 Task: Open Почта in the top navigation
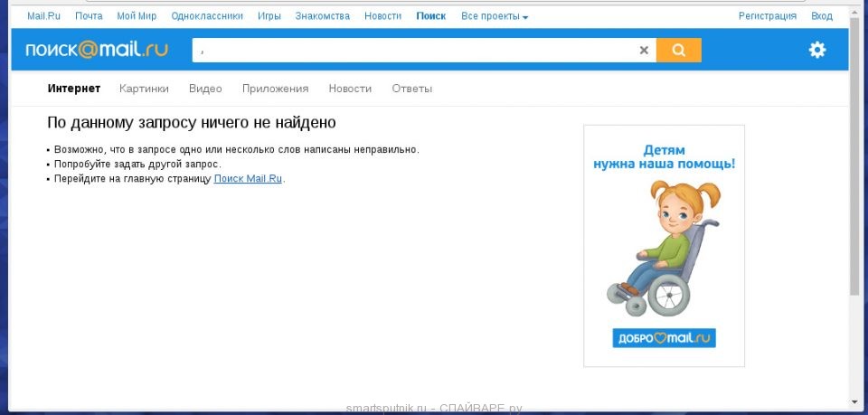[89, 16]
